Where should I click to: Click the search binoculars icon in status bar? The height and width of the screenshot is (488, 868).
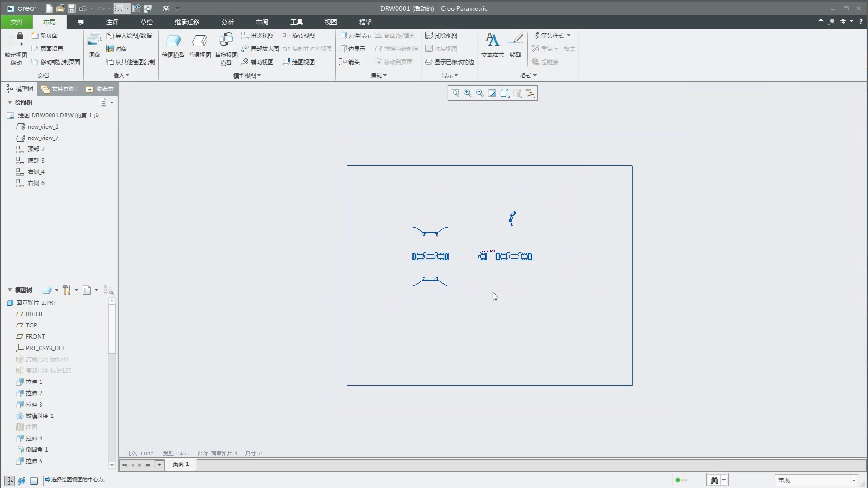coord(714,480)
